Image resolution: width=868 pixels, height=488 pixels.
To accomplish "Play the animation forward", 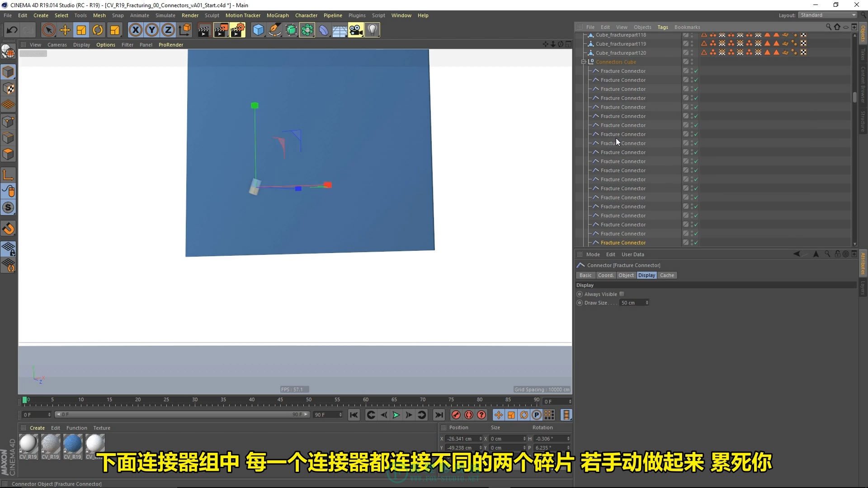I will pos(396,415).
